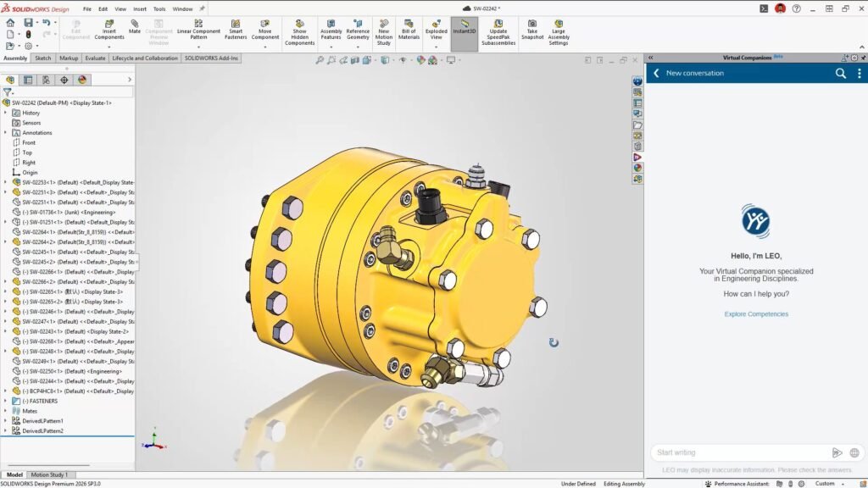Click Linear Component Pattern tool

[x=198, y=30]
